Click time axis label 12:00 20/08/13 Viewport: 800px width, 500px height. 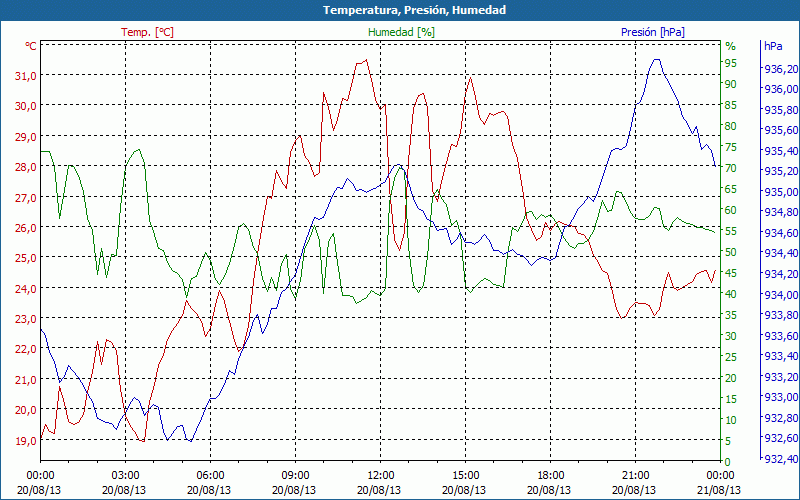point(380,483)
